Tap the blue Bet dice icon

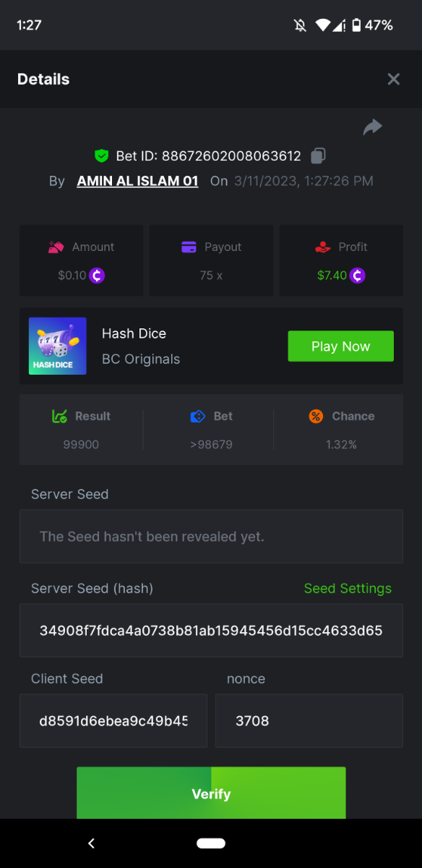[198, 416]
